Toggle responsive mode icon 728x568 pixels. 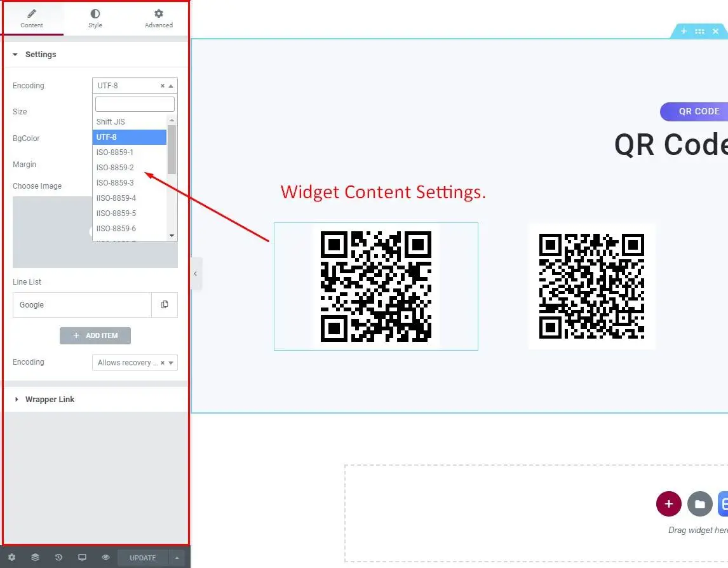point(82,557)
